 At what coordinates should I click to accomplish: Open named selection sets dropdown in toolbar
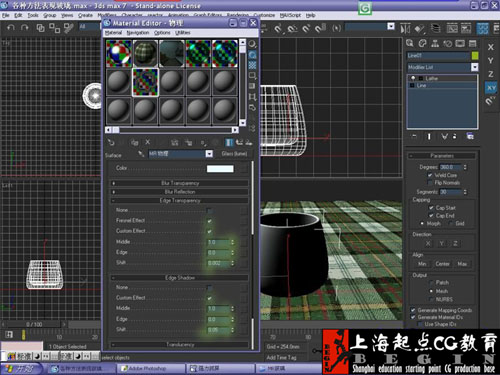pos(391,26)
